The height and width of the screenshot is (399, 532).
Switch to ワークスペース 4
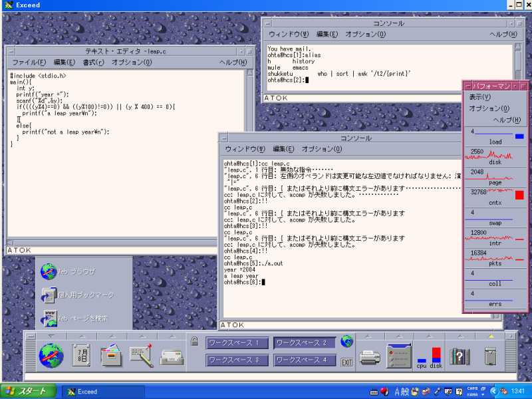(305, 360)
